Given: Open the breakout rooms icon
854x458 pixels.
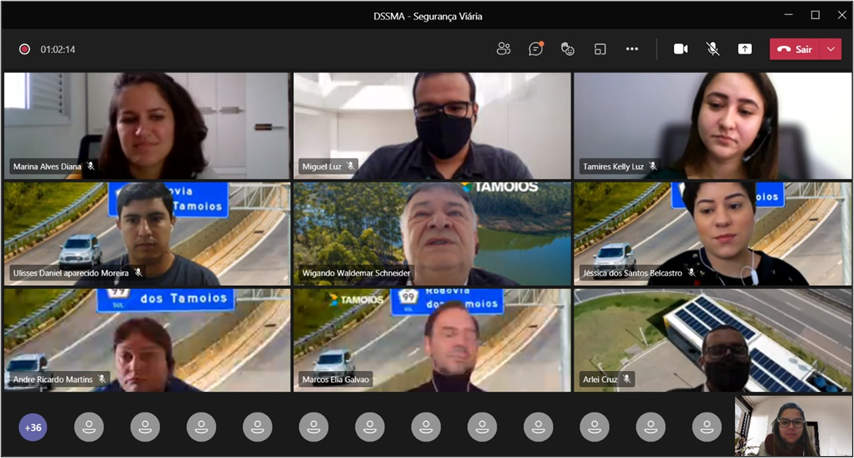Looking at the screenshot, I should click(x=599, y=49).
